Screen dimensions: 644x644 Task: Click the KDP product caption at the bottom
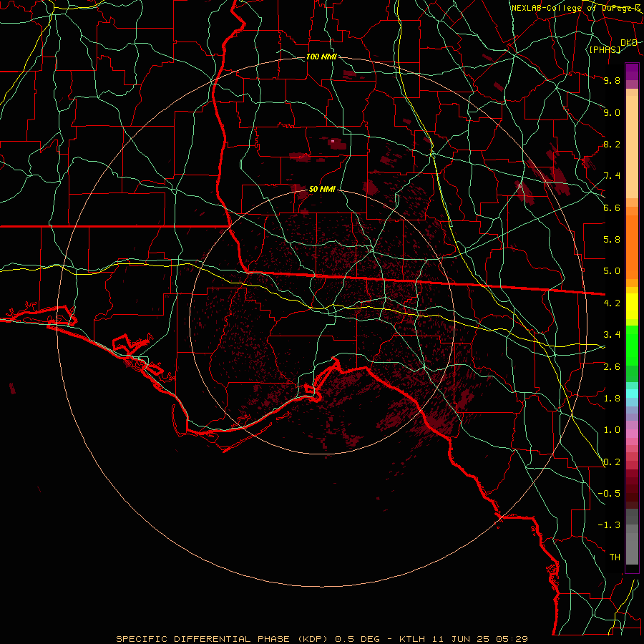coord(321,639)
